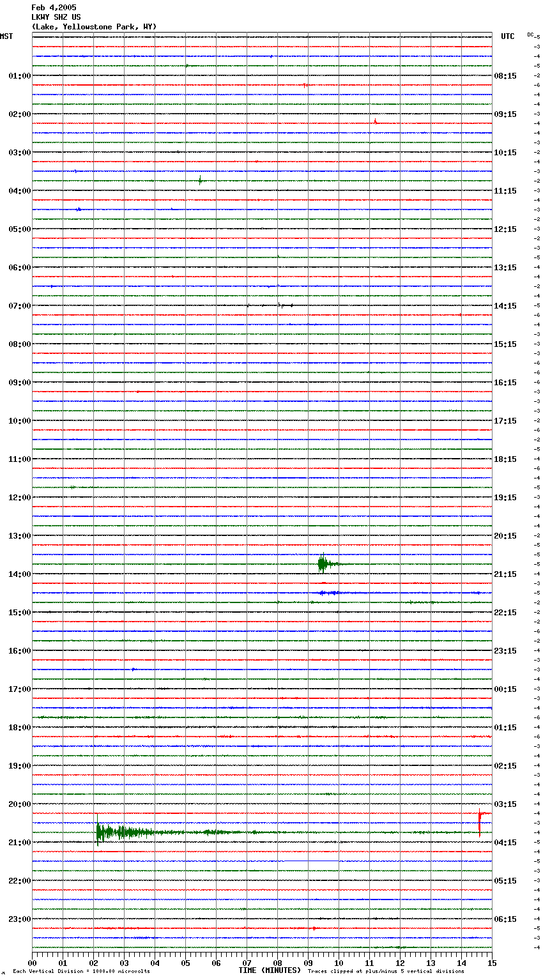Click the 15 minute axis tick label
543x980 pixels.
pyautogui.click(x=492, y=963)
